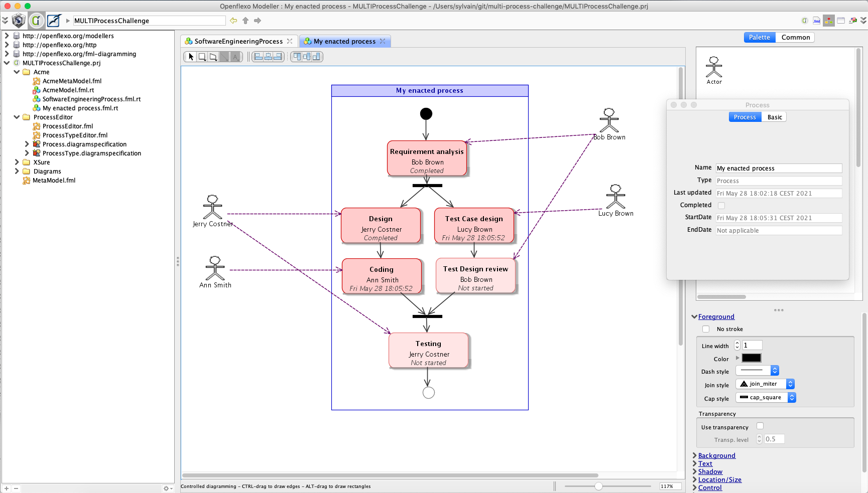Viewport: 868px width, 493px height.
Task: Click the Actor stick figure in palette
Action: pyautogui.click(x=714, y=68)
